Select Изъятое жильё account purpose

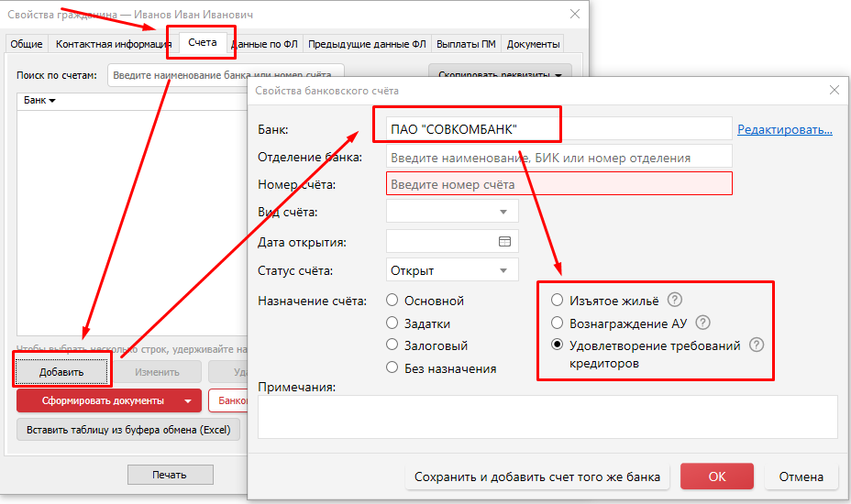(557, 300)
